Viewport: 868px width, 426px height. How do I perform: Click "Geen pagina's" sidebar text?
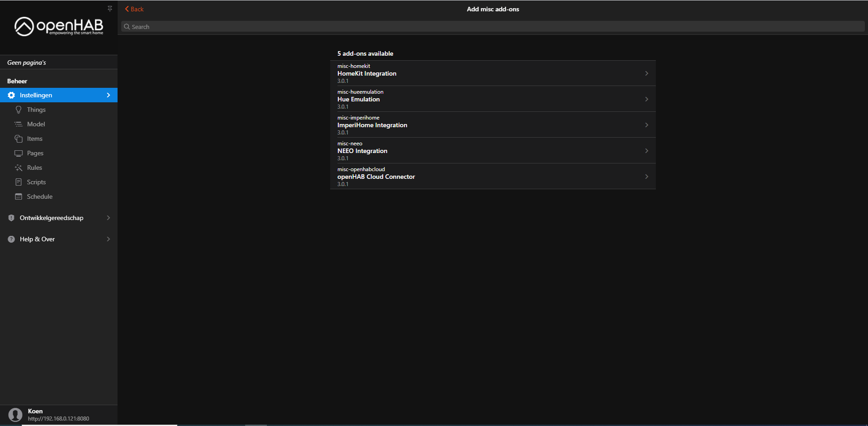(27, 62)
